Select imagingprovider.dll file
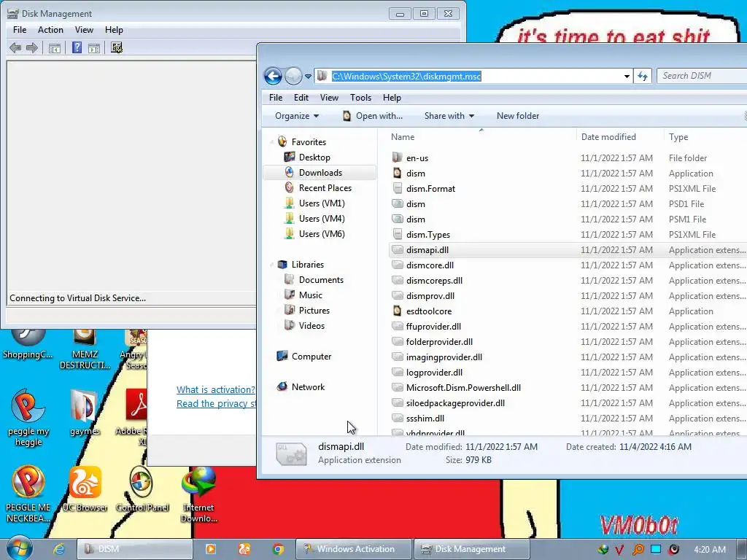This screenshot has height=560, width=747. click(x=444, y=357)
